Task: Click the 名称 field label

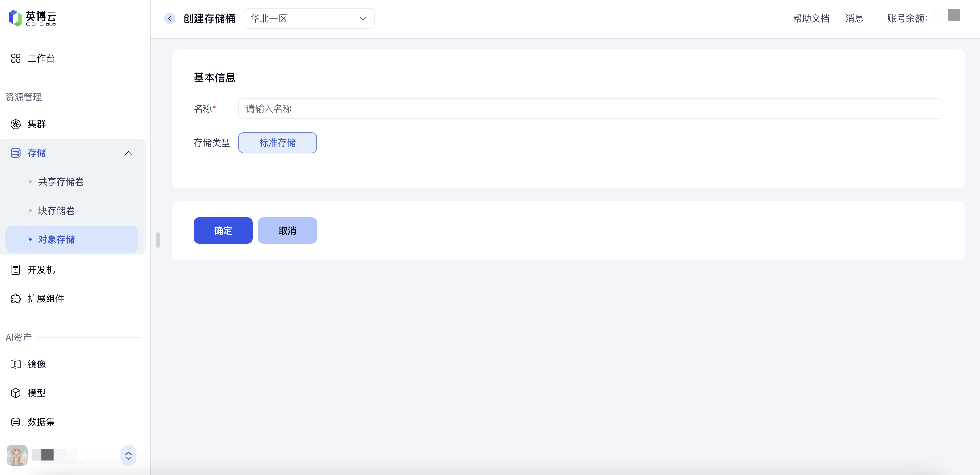Action: 205,109
